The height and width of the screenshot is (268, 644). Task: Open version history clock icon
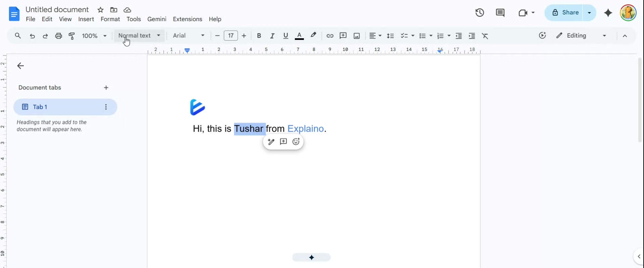[480, 13]
